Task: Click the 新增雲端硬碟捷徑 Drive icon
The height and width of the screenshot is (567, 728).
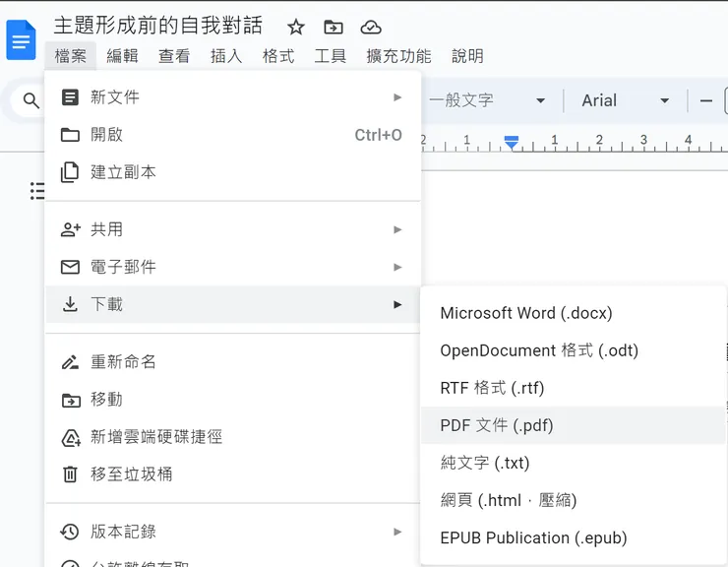Action: (x=71, y=437)
